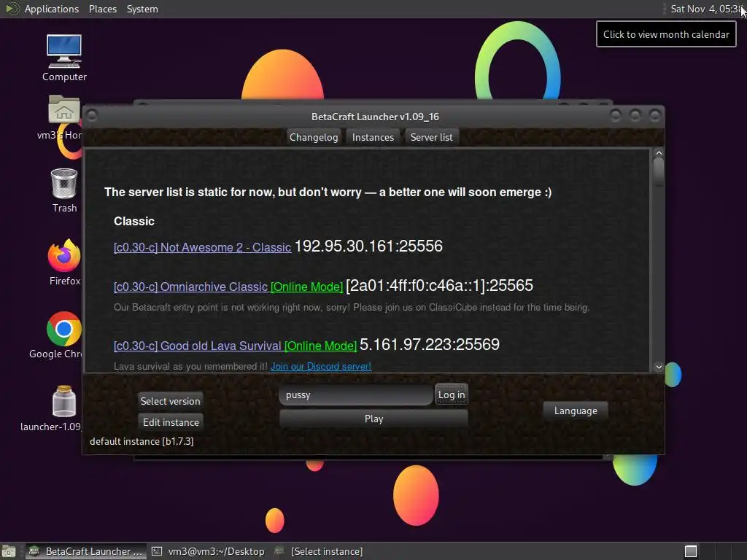The height and width of the screenshot is (560, 747).
Task: Open Good old Lava Survival server link
Action: click(x=197, y=346)
